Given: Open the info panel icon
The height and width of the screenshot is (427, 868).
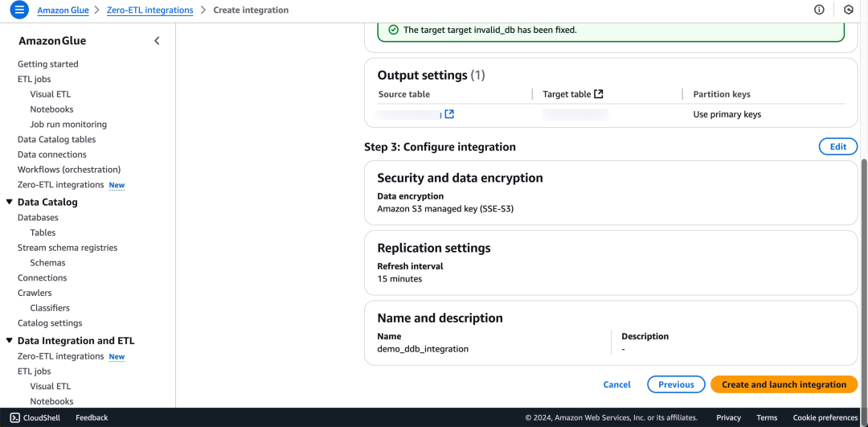Looking at the screenshot, I should (x=819, y=10).
